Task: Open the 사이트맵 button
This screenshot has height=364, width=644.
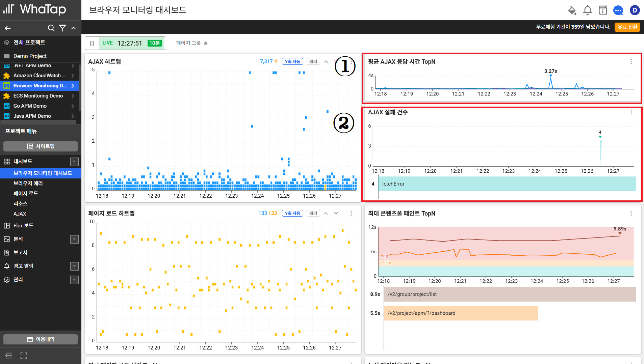Action: click(41, 146)
